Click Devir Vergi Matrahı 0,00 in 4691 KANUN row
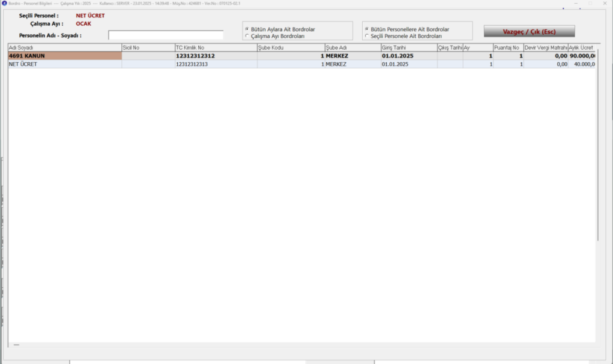Viewport: 613px width, 364px height. [x=546, y=56]
